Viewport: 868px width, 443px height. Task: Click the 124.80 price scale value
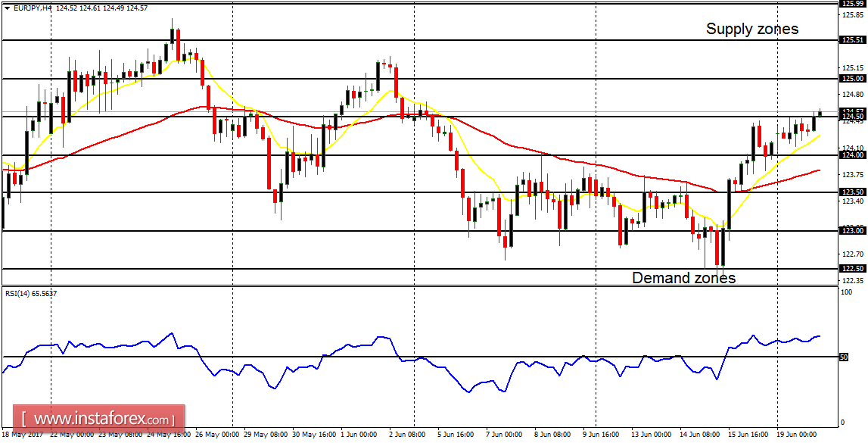853,94
